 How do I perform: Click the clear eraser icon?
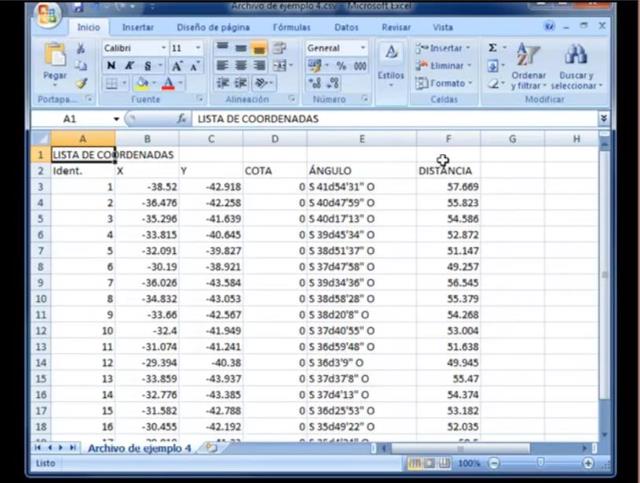pos(493,84)
